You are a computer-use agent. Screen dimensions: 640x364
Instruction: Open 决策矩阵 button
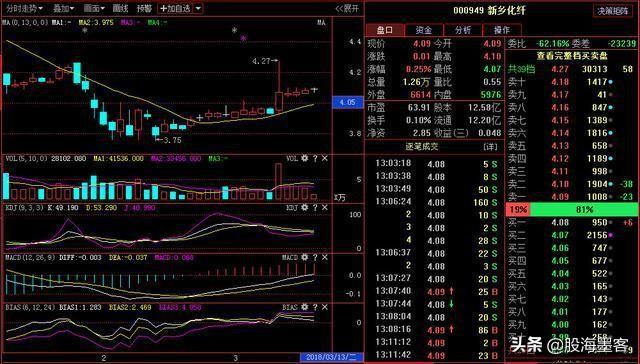click(613, 11)
